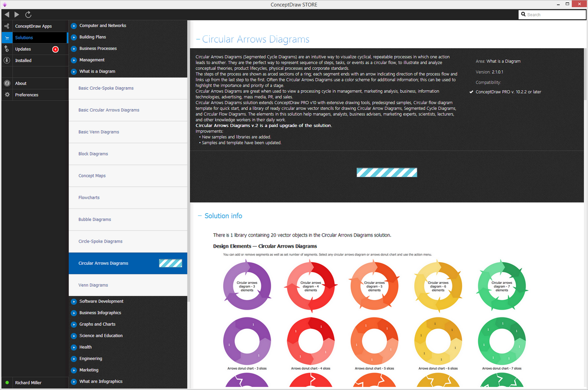The height and width of the screenshot is (390, 588).
Task: Open the Concept Maps solution
Action: tap(128, 176)
